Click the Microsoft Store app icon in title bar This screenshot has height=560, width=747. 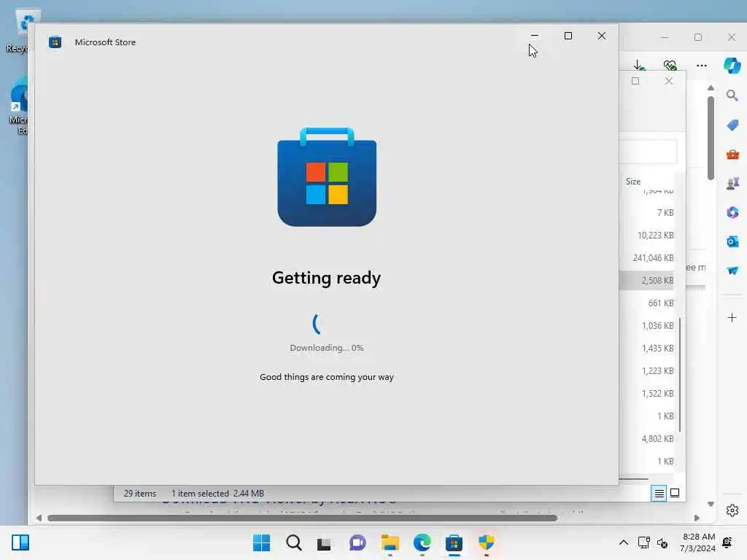(x=55, y=42)
